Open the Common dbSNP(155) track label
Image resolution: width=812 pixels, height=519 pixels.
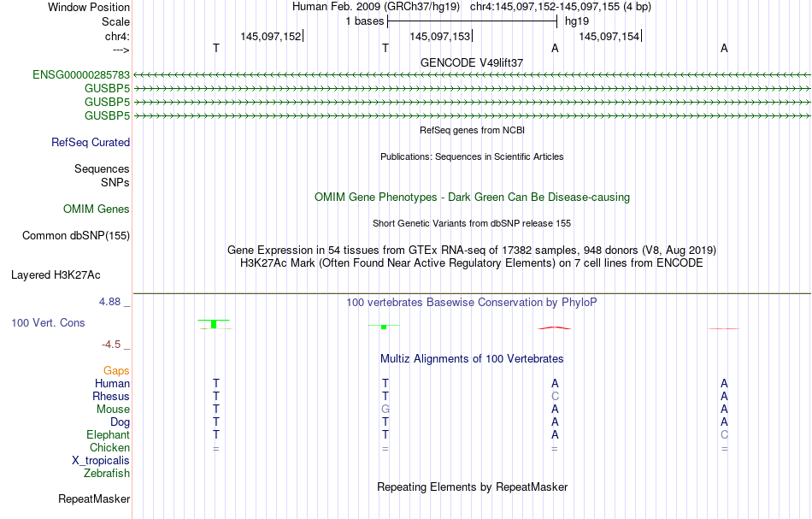coord(76,236)
